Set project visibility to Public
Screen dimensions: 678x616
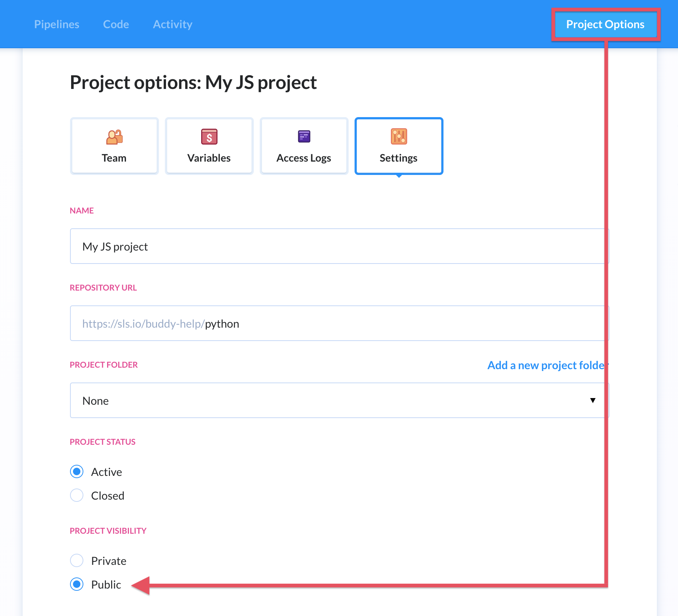[77, 584]
